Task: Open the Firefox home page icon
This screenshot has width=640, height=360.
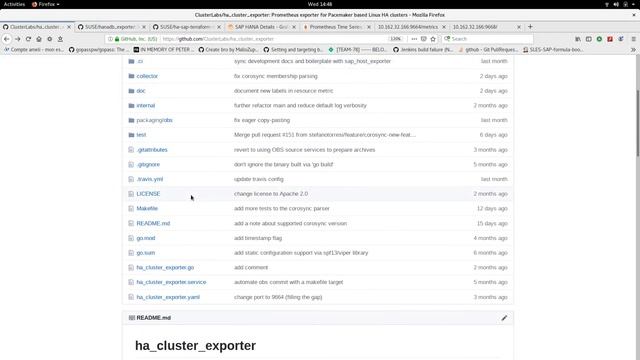Action: coord(39,39)
